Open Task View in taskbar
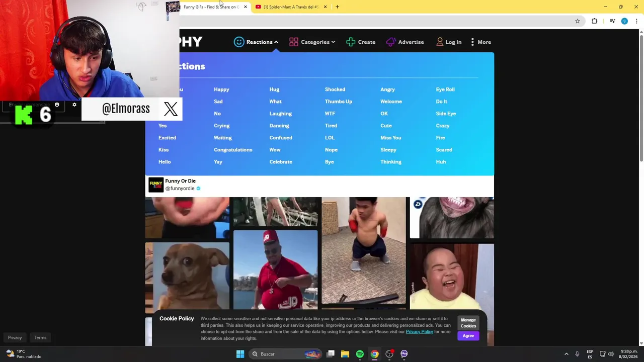The image size is (644, 362). coord(331,354)
